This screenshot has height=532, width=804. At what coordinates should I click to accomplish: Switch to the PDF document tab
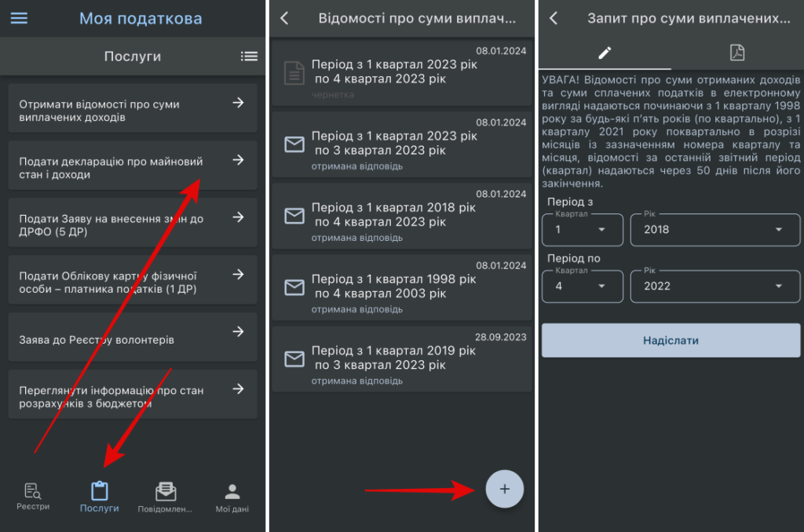736,53
